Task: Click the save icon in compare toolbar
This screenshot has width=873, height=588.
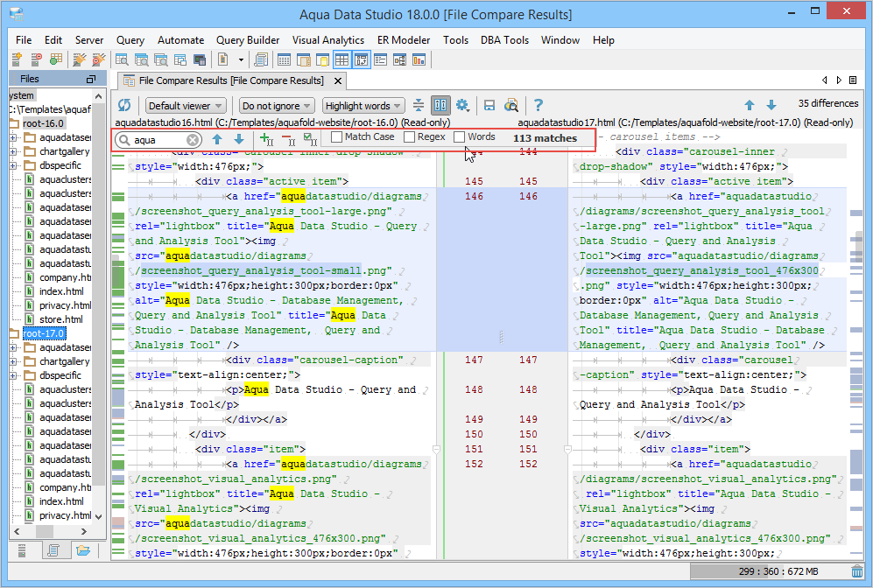Action: pyautogui.click(x=489, y=106)
